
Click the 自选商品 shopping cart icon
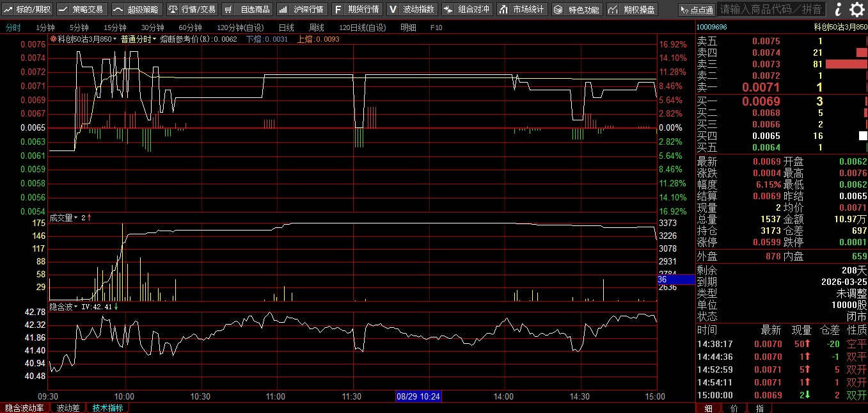pyautogui.click(x=228, y=10)
